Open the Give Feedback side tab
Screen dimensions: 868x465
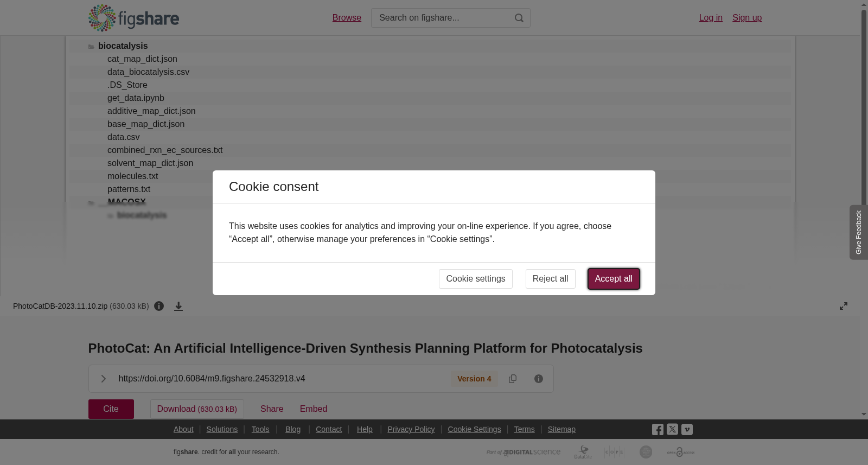coord(858,232)
